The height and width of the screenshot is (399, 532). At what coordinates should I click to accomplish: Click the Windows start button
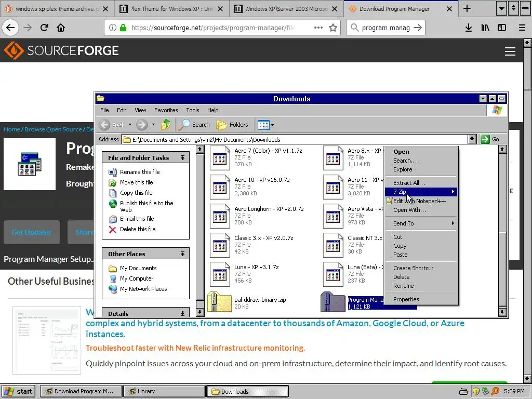(19, 391)
